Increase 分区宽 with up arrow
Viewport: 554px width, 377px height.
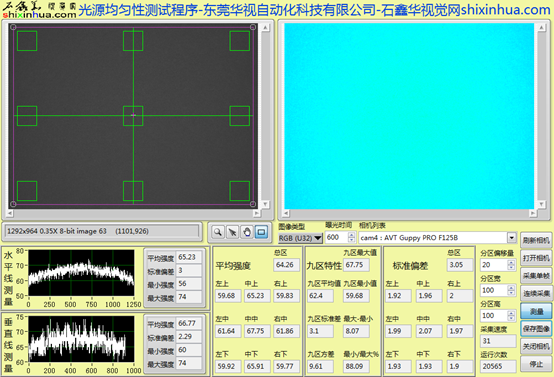pyautogui.click(x=511, y=288)
